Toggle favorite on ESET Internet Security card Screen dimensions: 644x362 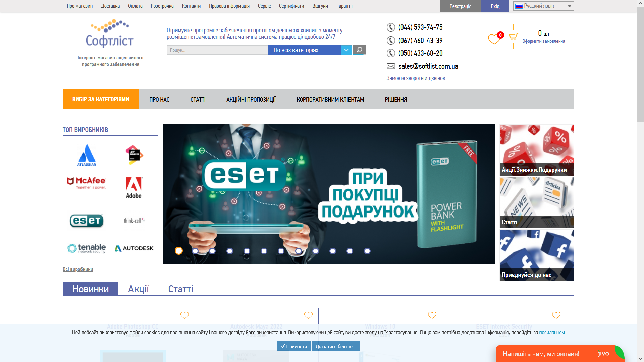pyautogui.click(x=556, y=315)
